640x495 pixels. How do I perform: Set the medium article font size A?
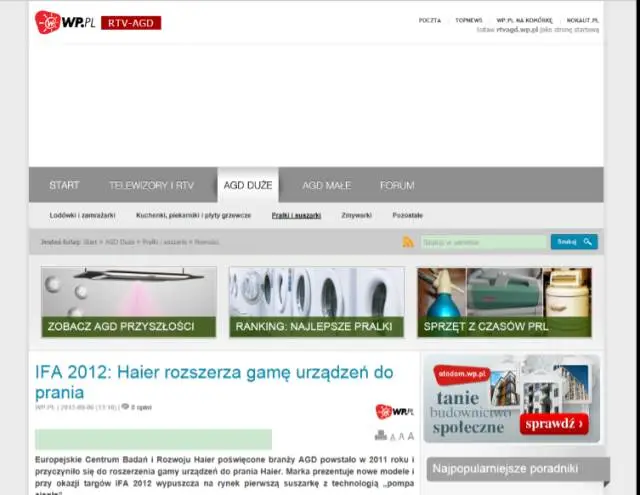coord(401,437)
